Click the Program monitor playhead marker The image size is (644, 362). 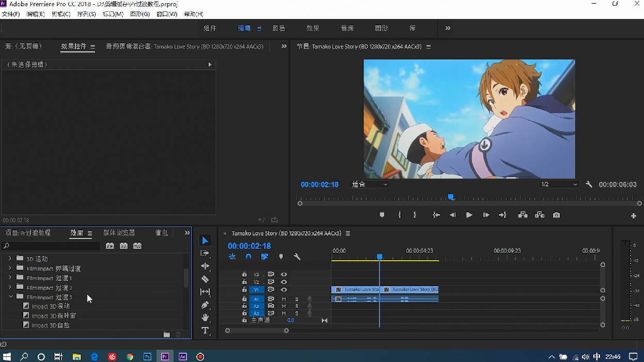pyautogui.click(x=451, y=197)
